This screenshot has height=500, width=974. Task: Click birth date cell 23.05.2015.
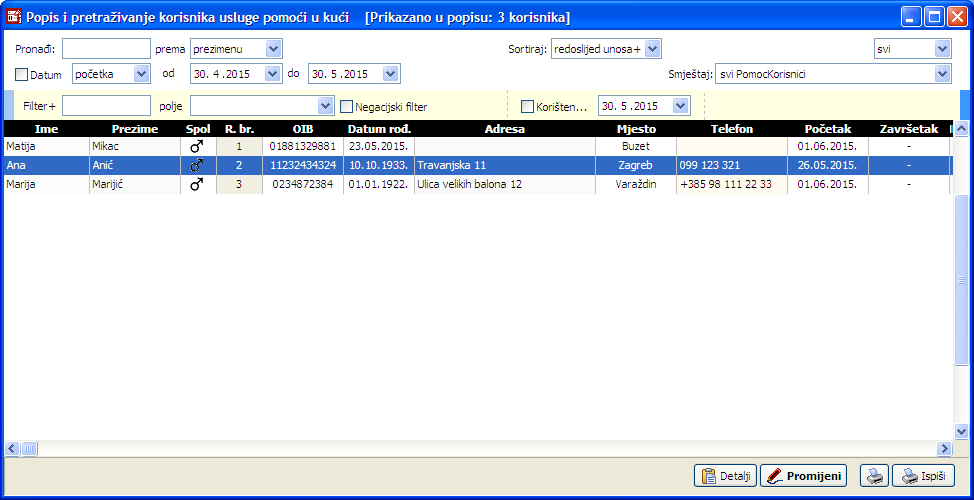point(379,147)
